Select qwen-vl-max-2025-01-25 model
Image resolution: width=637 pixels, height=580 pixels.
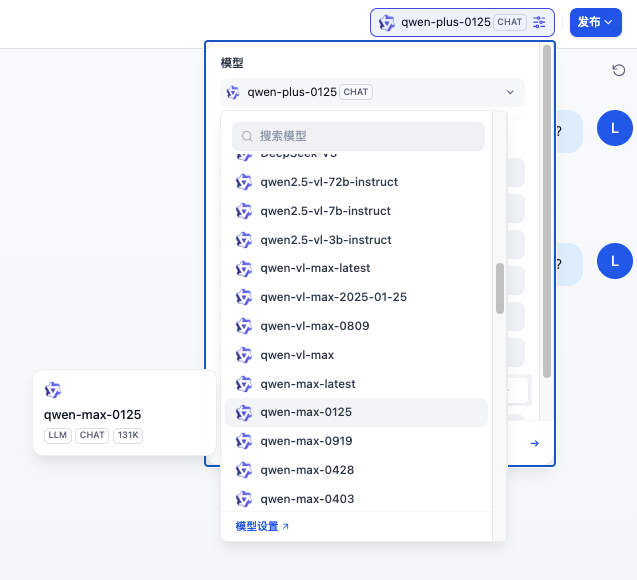pos(356,297)
